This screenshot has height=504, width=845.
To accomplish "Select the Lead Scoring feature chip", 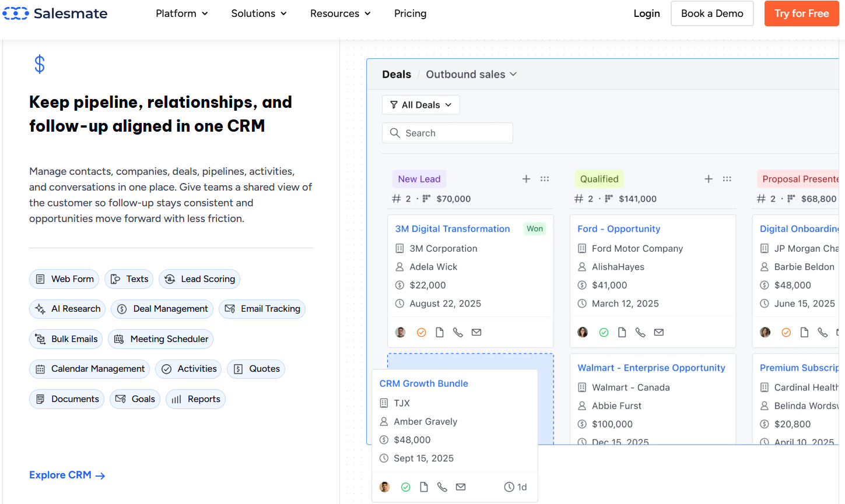I will 199,279.
